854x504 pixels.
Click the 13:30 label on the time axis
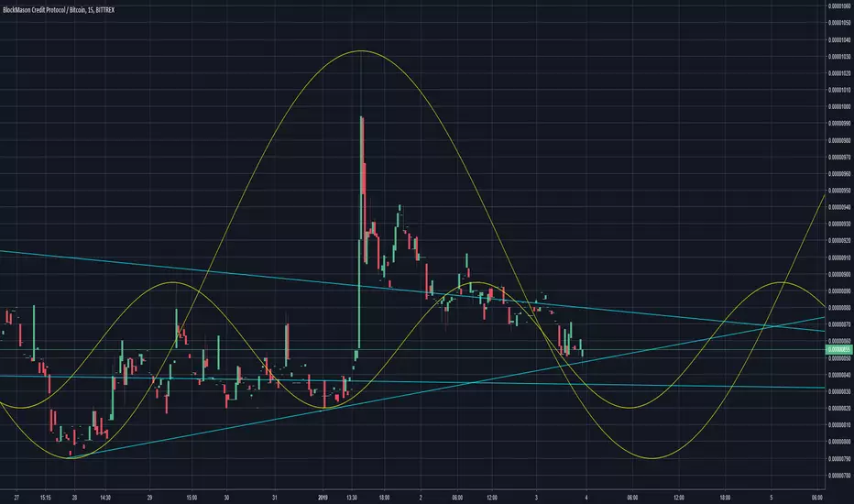click(x=352, y=498)
